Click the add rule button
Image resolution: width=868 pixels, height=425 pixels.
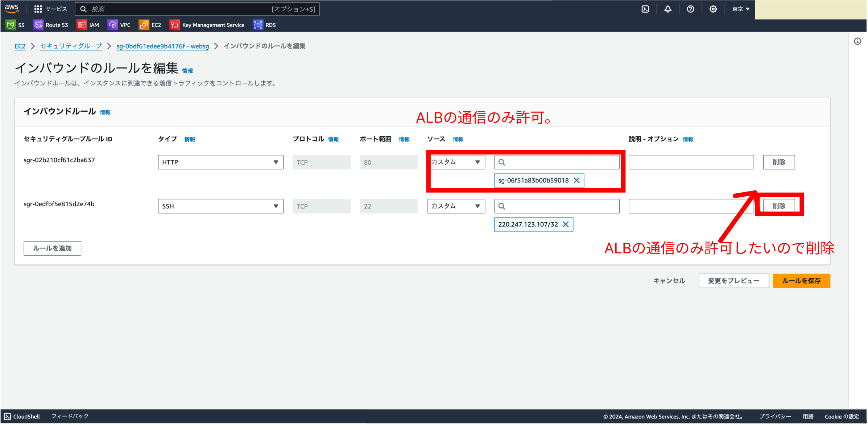(x=52, y=248)
